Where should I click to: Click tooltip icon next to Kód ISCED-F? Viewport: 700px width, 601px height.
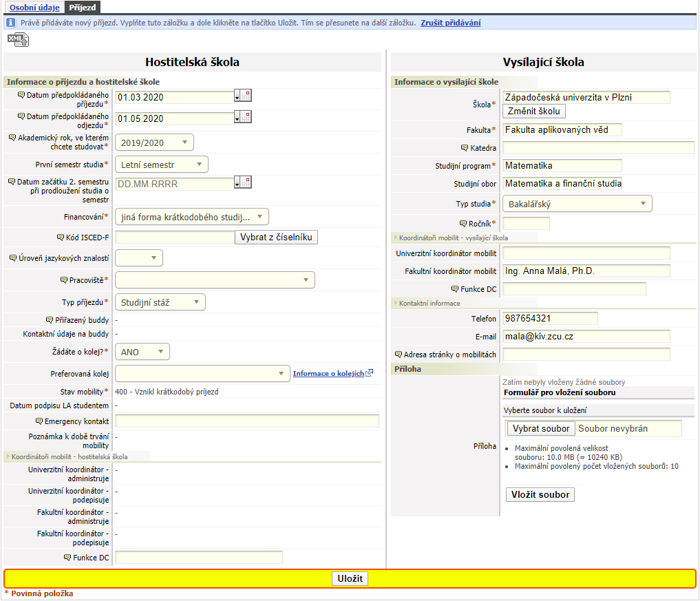[x=61, y=237]
